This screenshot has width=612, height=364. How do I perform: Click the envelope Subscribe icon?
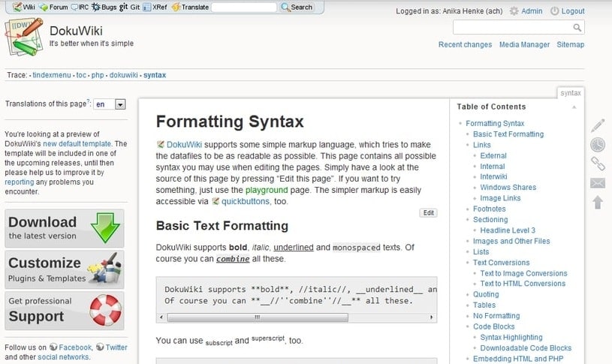(598, 183)
